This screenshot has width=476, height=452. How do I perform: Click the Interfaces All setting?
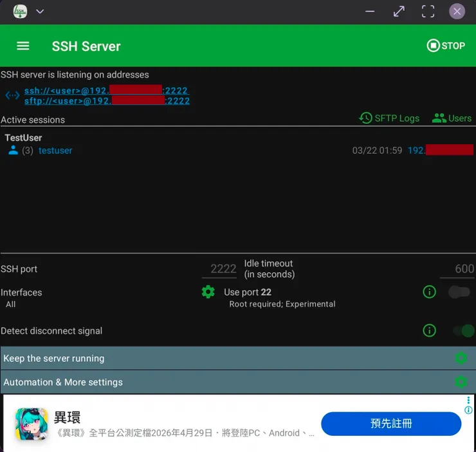click(11, 305)
